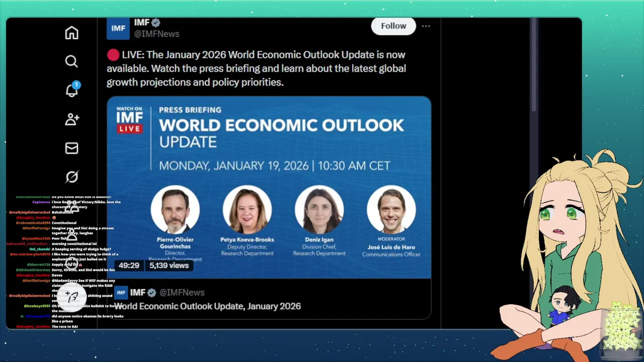Click the LIVE tweet text about January 2026 update
Image resolution: width=644 pixels, height=362 pixels.
coord(256,68)
